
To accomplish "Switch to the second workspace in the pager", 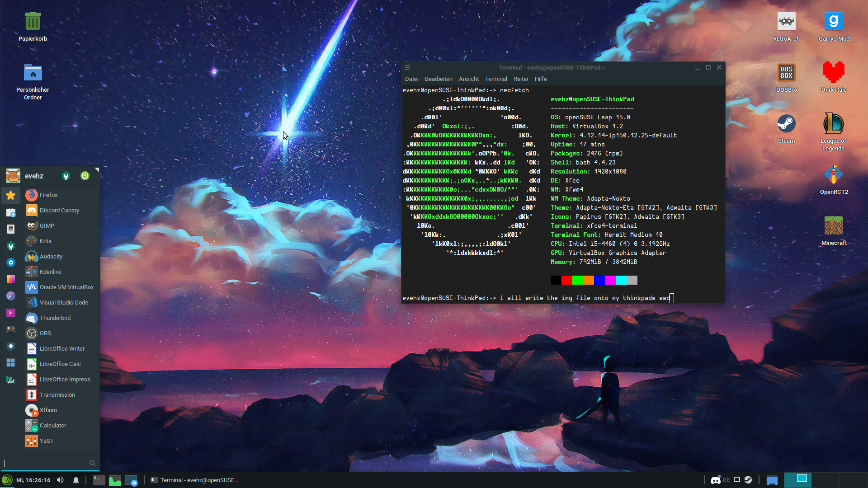I will [x=825, y=480].
